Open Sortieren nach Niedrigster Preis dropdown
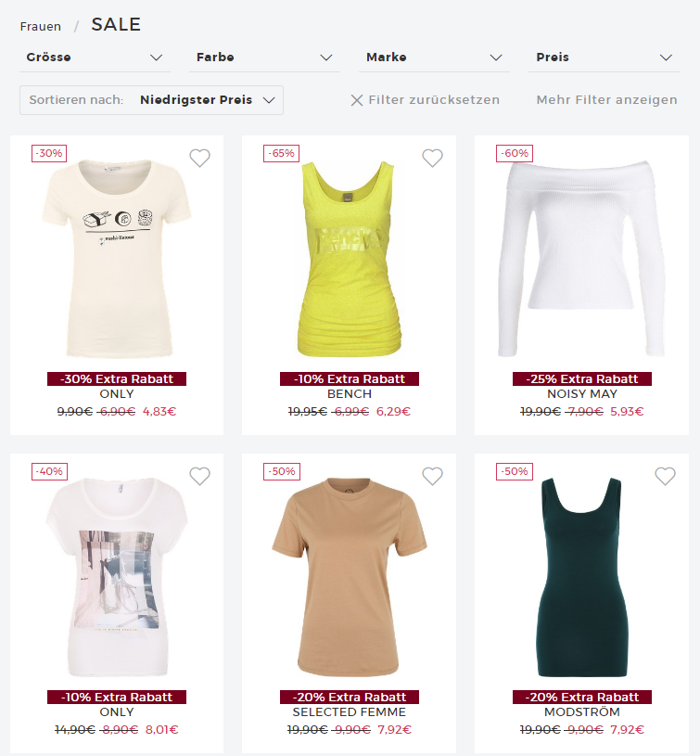 click(151, 100)
